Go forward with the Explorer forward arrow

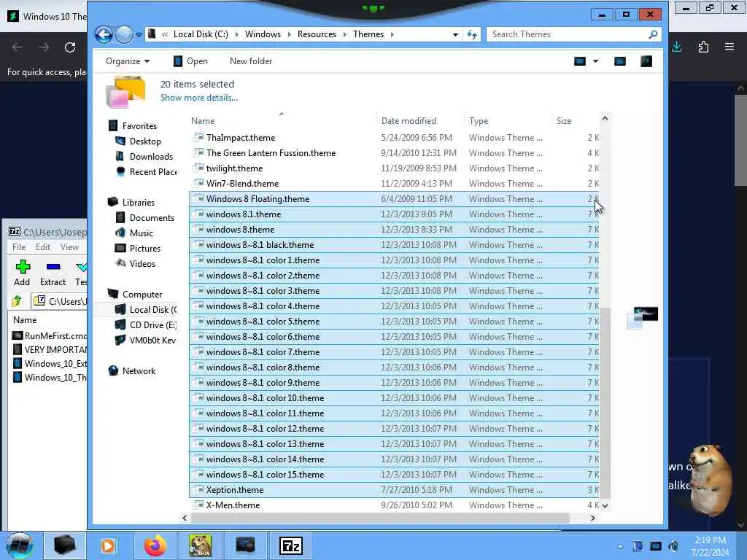tap(124, 34)
